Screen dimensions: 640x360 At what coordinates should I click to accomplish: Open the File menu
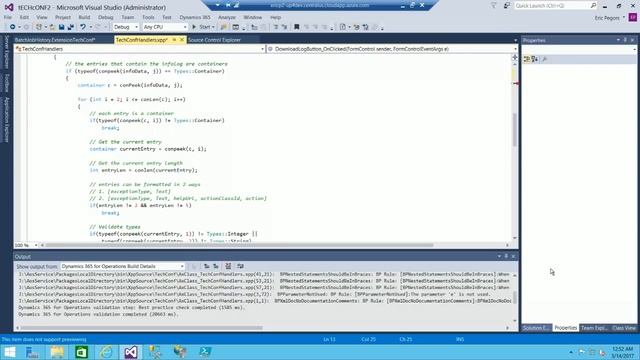8,18
